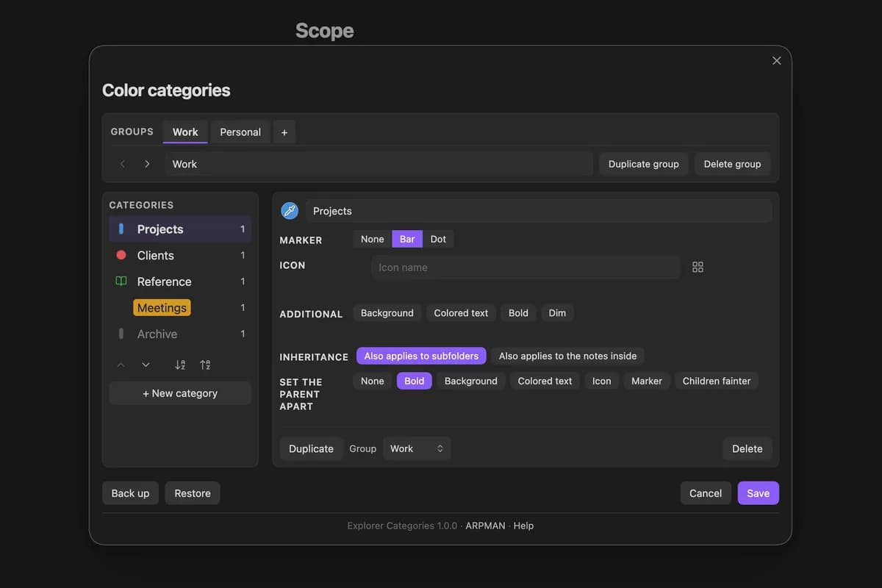Image resolution: width=882 pixels, height=588 pixels.
Task: Click the Back up button
Action: click(x=130, y=493)
